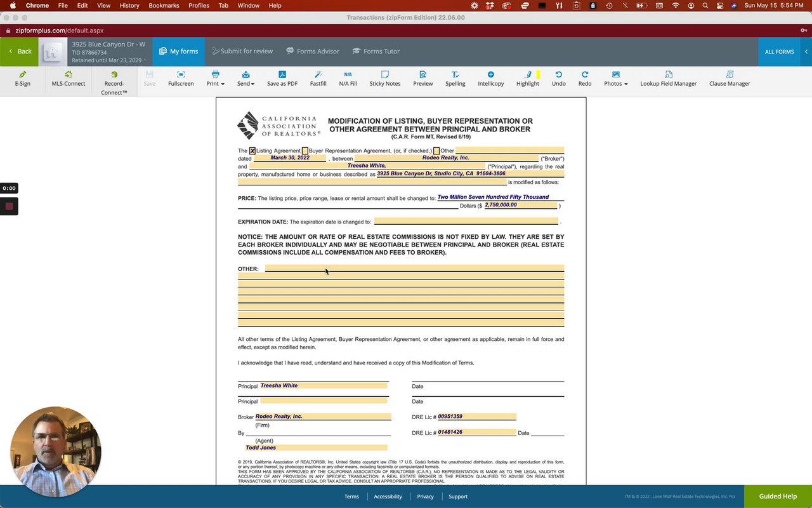
Task: Open the Accessibility footer link
Action: tap(388, 497)
